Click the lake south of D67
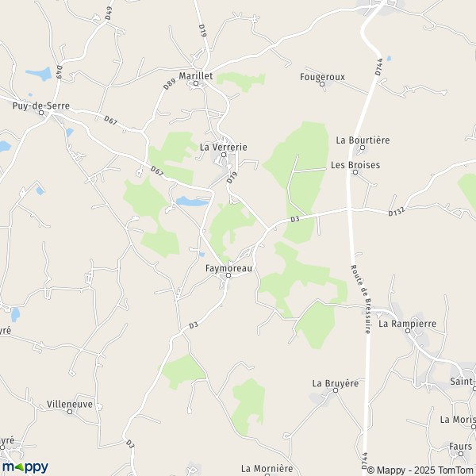The width and height of the screenshot is (476, 476). (193, 202)
